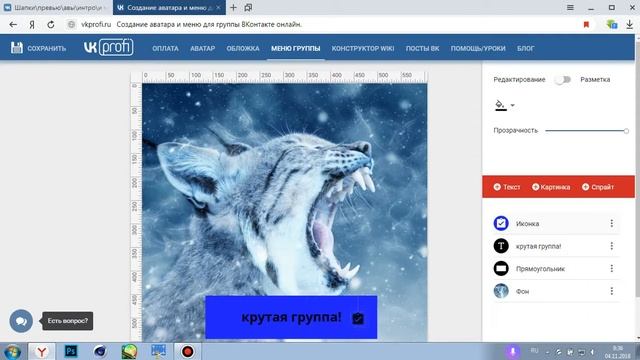This screenshot has height=360, width=640.
Task: Open Photoshop from the taskbar
Action: tap(71, 351)
